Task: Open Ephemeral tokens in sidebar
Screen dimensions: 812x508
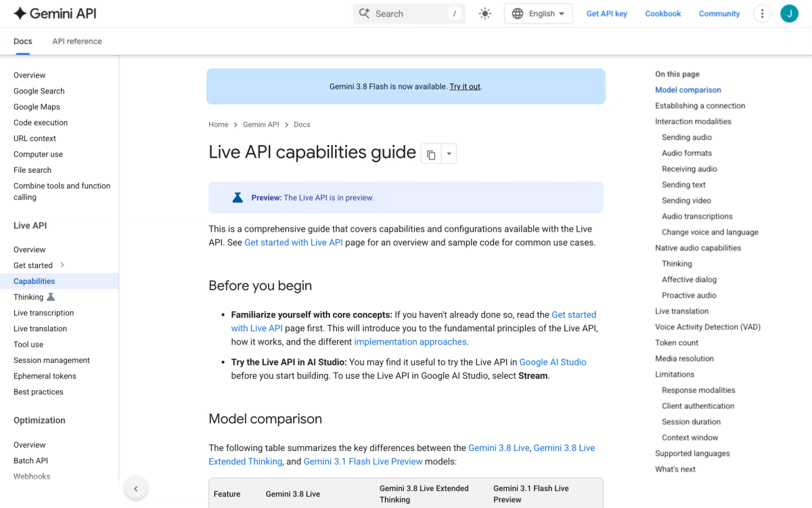Action: pyautogui.click(x=45, y=376)
